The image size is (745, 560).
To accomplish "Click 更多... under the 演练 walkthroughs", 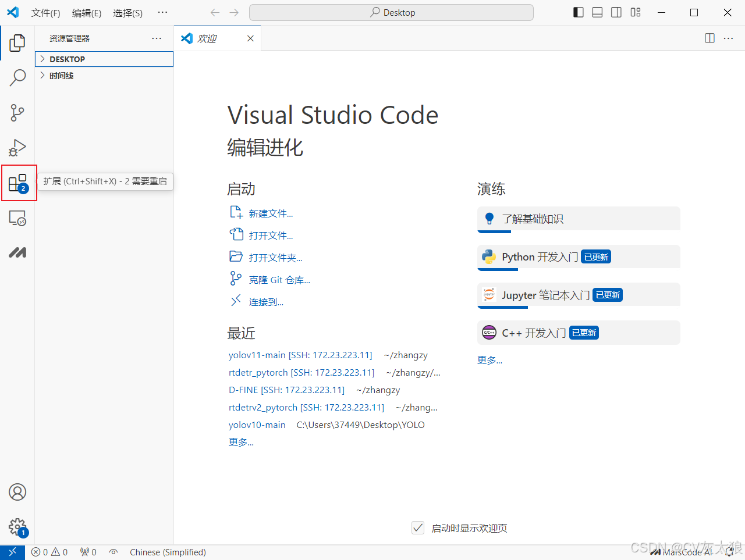I will point(489,360).
